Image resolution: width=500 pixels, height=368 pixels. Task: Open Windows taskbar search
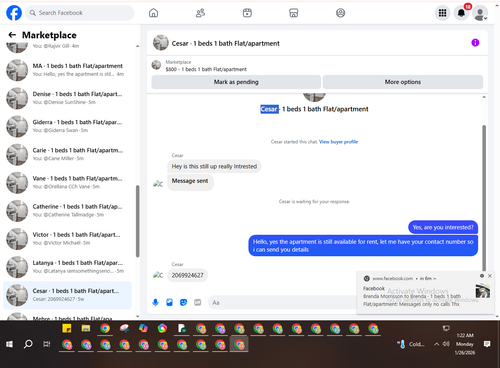28,344
